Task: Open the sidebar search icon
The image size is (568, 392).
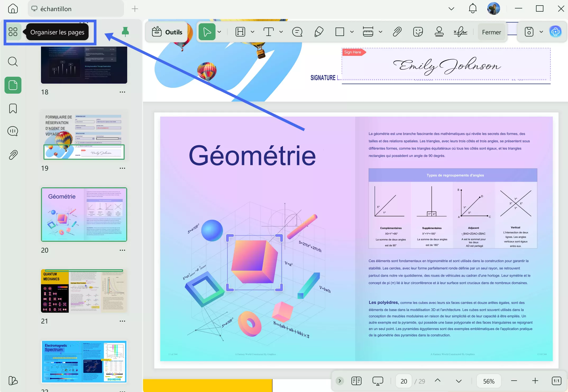Action: click(x=13, y=61)
